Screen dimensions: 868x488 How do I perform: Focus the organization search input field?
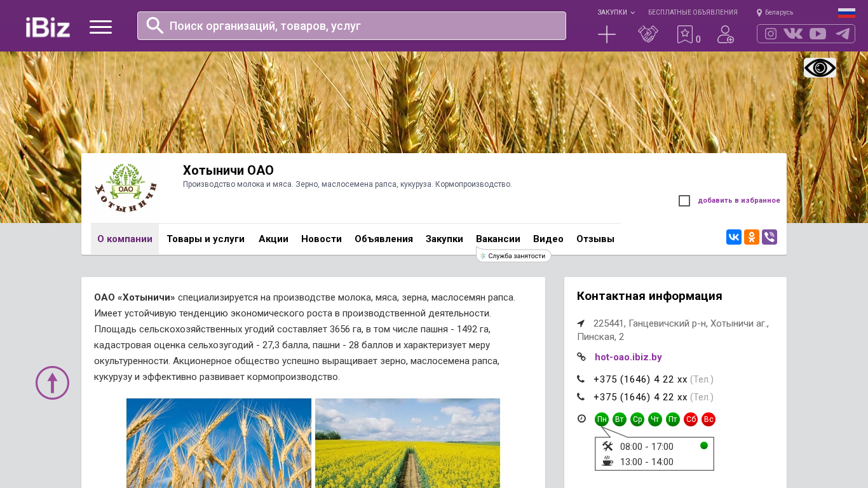pos(351,25)
